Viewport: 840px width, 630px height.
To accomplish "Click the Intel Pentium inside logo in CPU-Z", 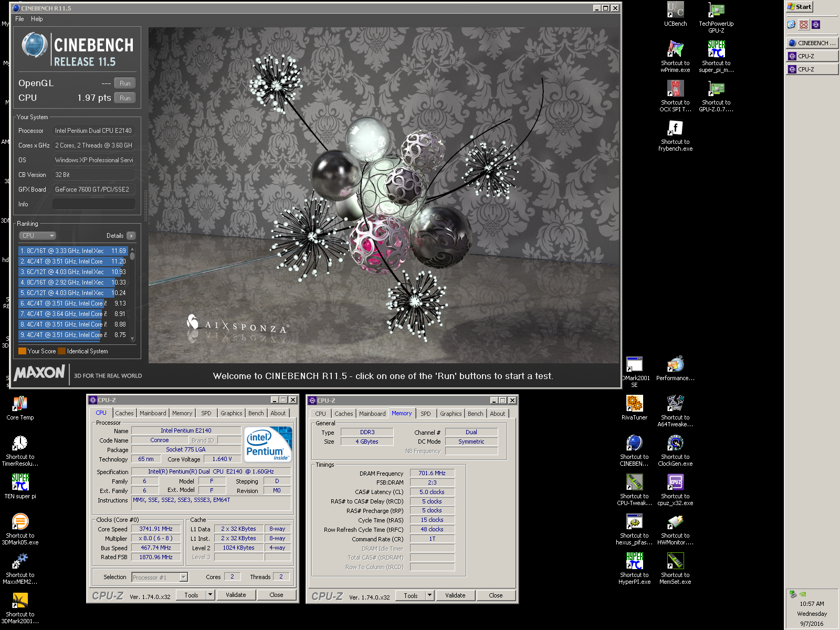I will (268, 444).
